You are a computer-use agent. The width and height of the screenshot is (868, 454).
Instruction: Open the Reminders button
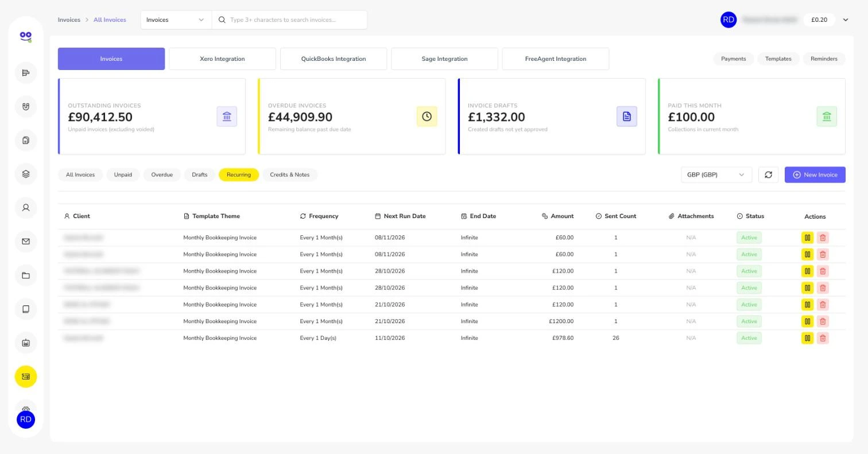point(824,59)
